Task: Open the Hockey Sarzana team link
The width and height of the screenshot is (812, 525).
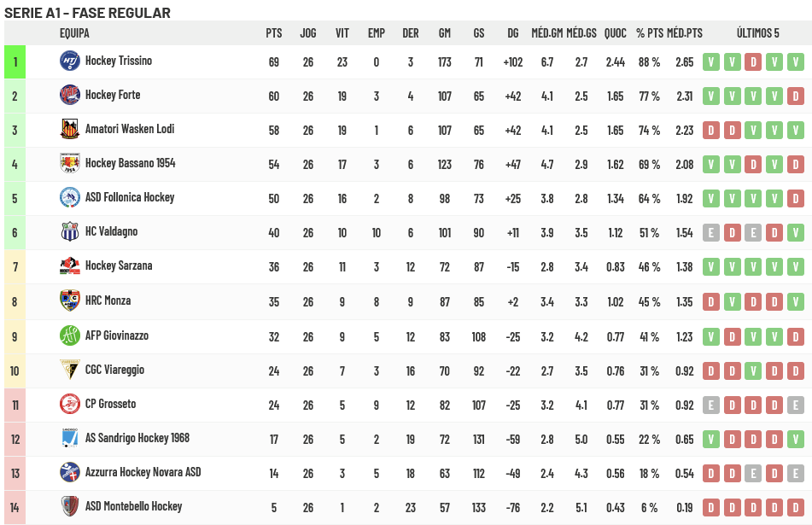Action: pos(119,265)
